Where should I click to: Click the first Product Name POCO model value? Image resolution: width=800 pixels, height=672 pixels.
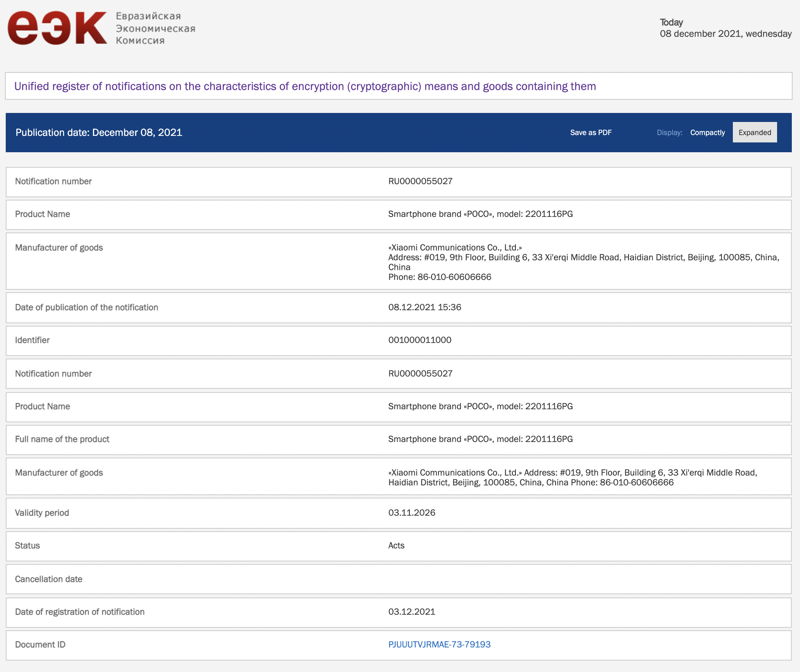click(480, 214)
